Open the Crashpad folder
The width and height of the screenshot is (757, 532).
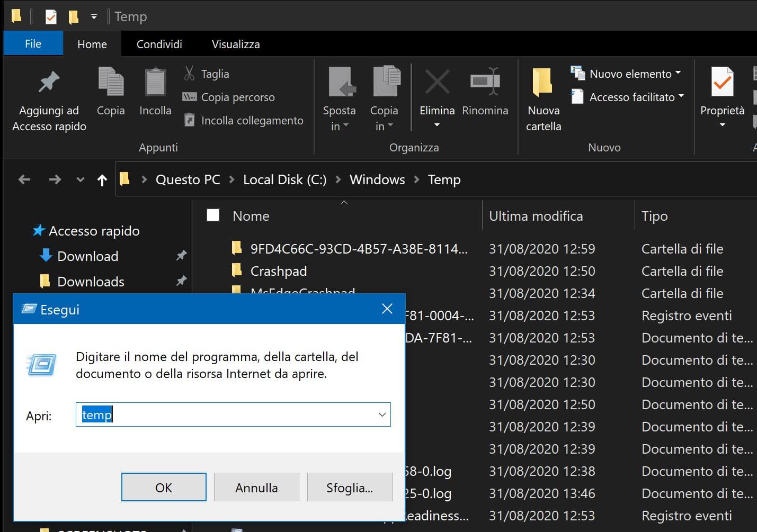click(x=278, y=272)
